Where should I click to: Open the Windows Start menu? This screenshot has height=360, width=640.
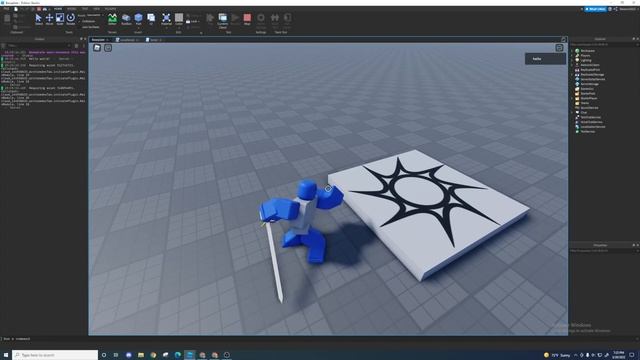coord(6,355)
